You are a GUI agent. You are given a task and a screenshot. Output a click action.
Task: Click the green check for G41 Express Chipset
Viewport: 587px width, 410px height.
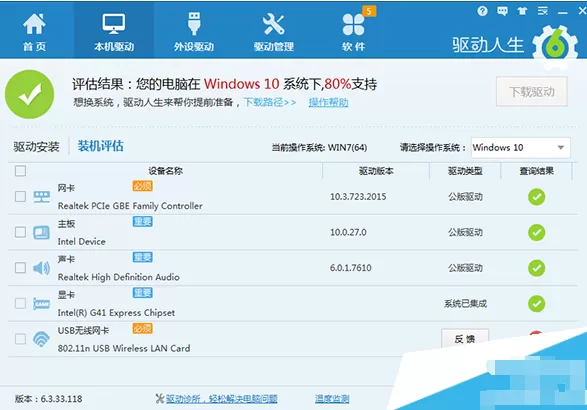coord(536,304)
